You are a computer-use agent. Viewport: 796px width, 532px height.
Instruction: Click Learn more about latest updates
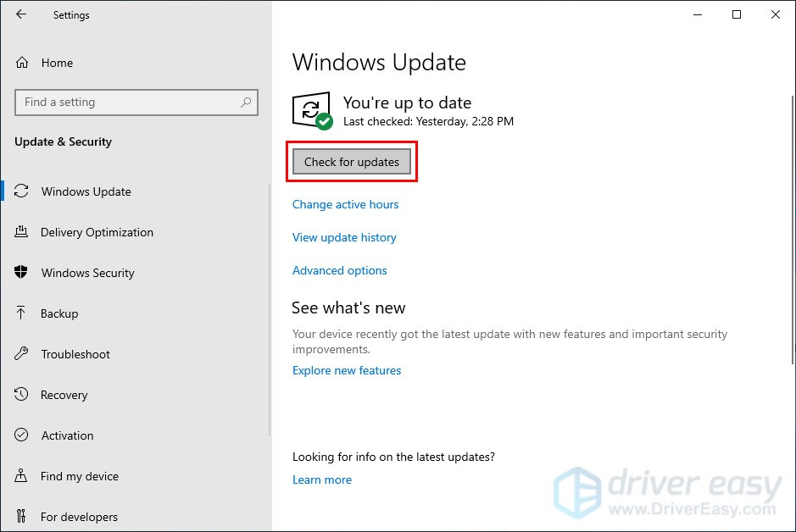(x=321, y=479)
